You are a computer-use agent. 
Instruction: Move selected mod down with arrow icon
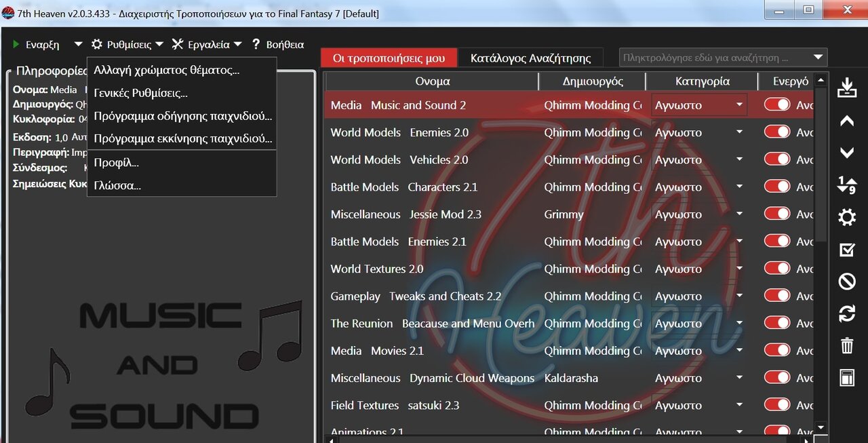847,153
